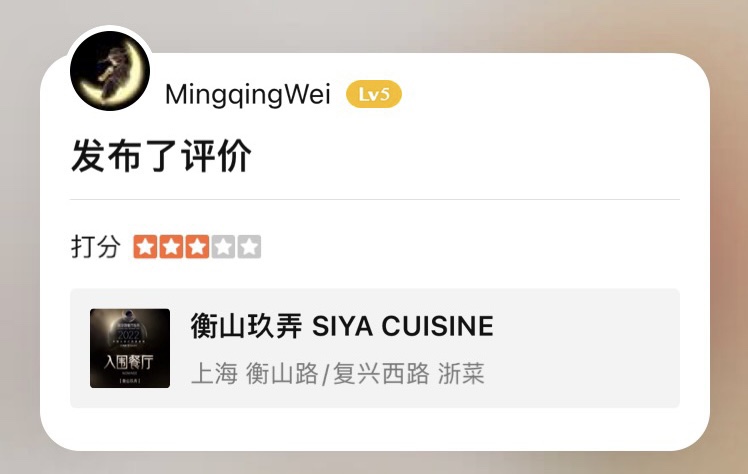The width and height of the screenshot is (748, 474).
Task: Tap the crescent moon in avatar
Action: (110, 72)
